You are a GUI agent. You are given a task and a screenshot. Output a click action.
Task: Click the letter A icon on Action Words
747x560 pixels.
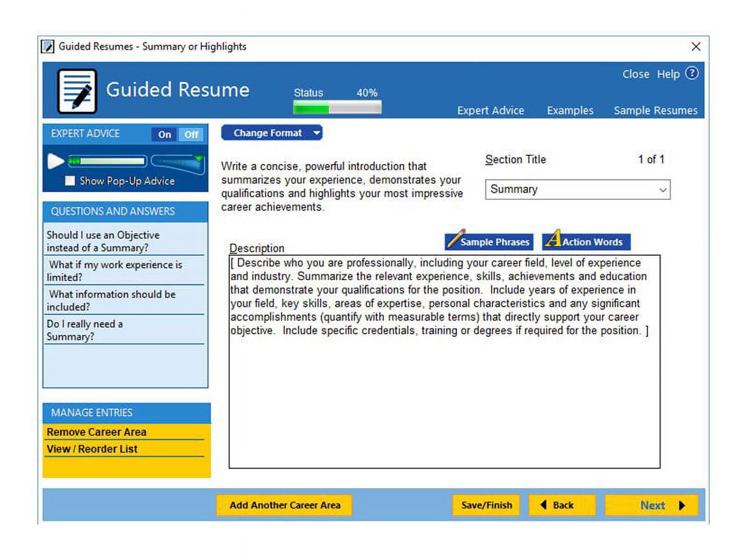tap(553, 238)
